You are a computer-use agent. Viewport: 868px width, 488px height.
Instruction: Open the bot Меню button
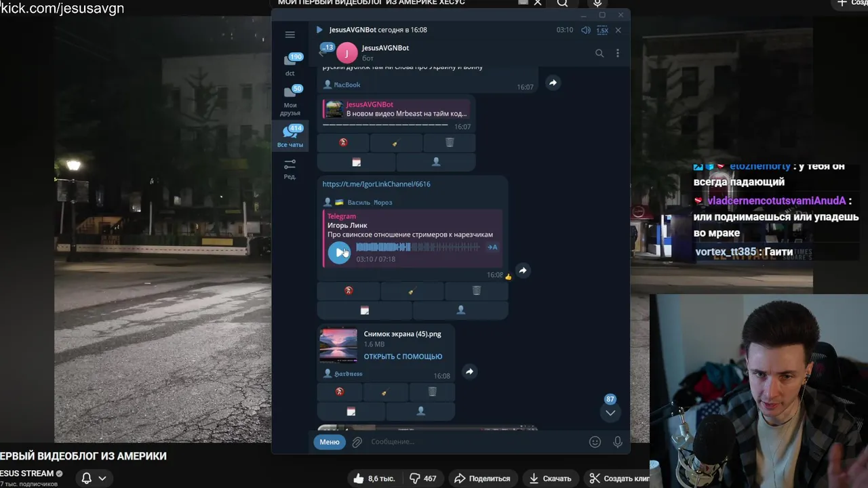tap(330, 442)
